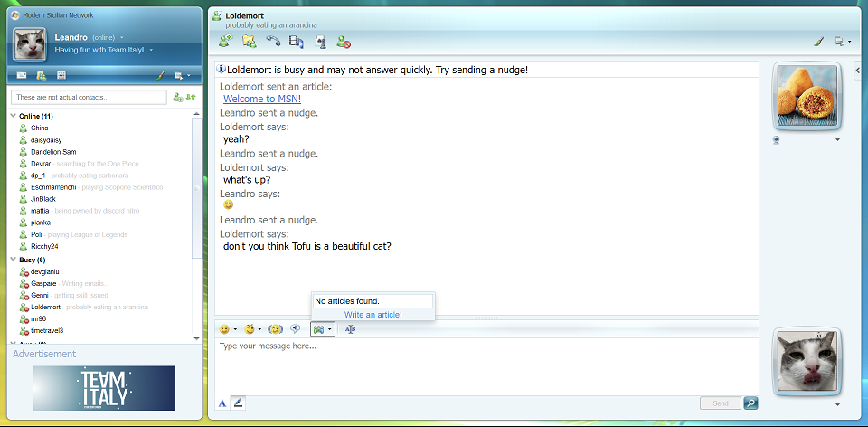Click the share files folder icon in chat toolbar
This screenshot has width=868, height=427.
tap(250, 41)
